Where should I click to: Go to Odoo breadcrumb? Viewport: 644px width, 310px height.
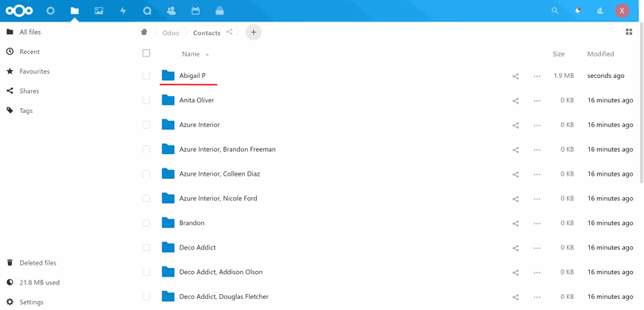pos(170,33)
